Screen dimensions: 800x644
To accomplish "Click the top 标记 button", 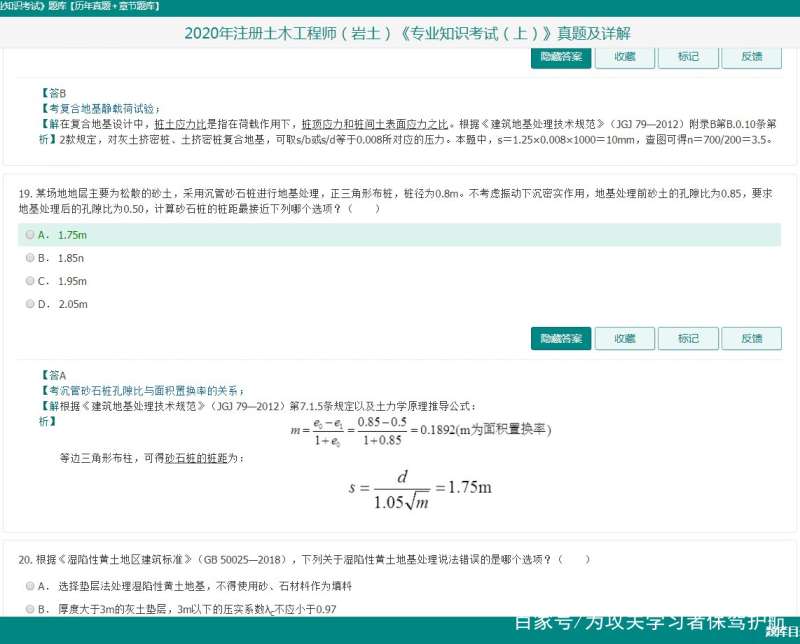I will coord(688,58).
